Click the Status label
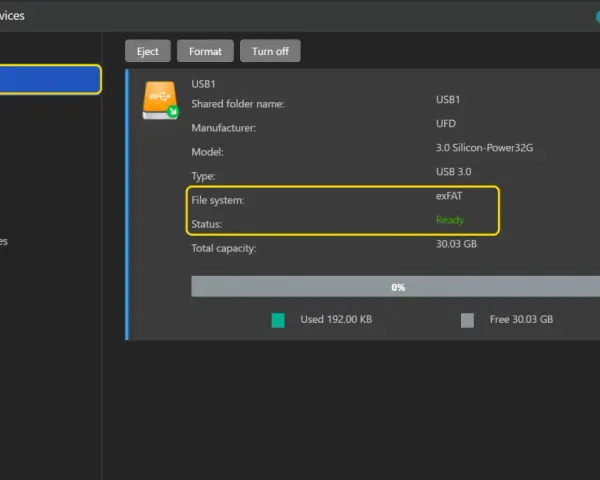600x480 pixels. point(206,224)
